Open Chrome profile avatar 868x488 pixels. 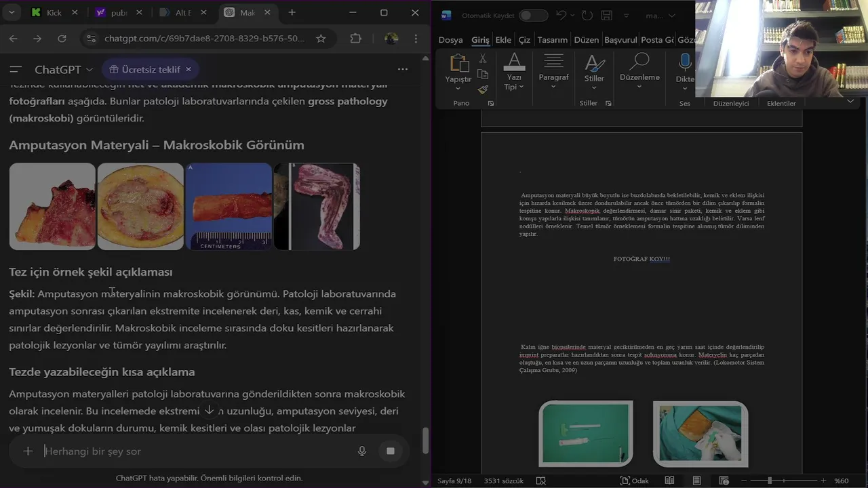(x=391, y=39)
